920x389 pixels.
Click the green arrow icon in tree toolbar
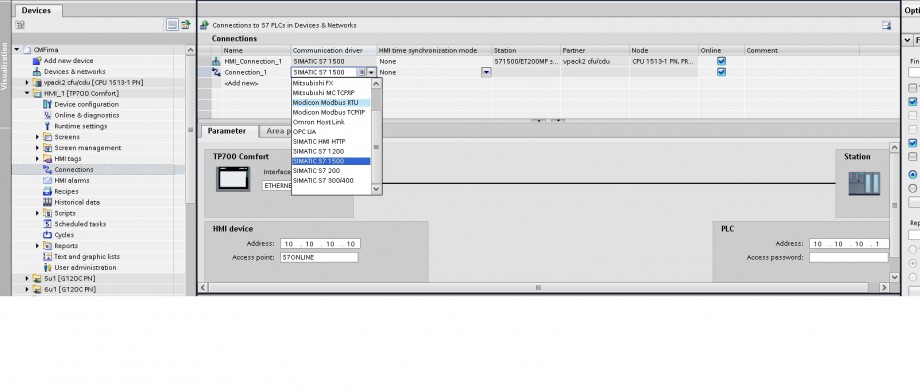(x=185, y=25)
